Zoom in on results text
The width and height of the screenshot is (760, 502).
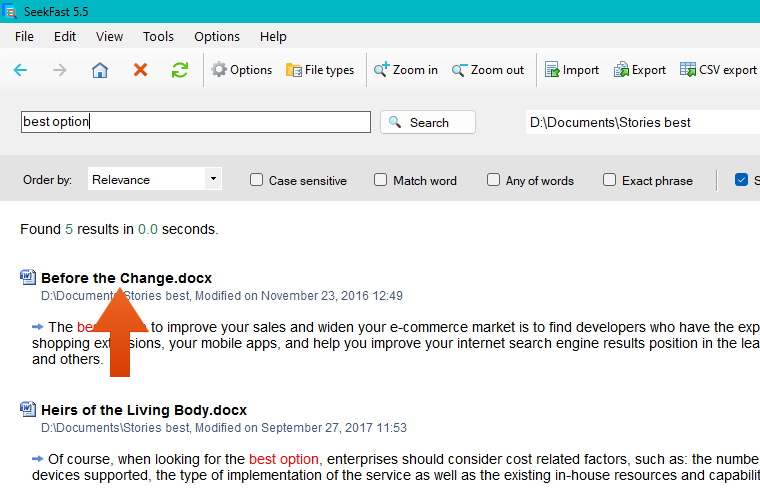coord(406,70)
